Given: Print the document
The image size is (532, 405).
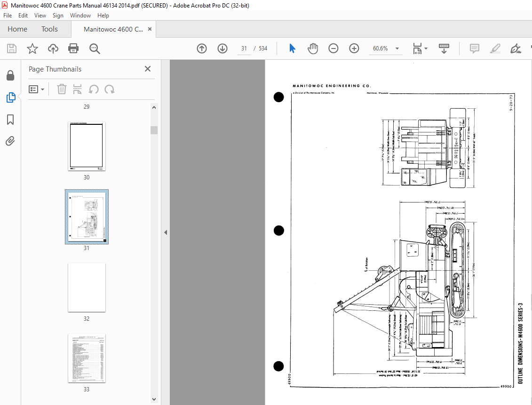Looking at the screenshot, I should click(73, 49).
